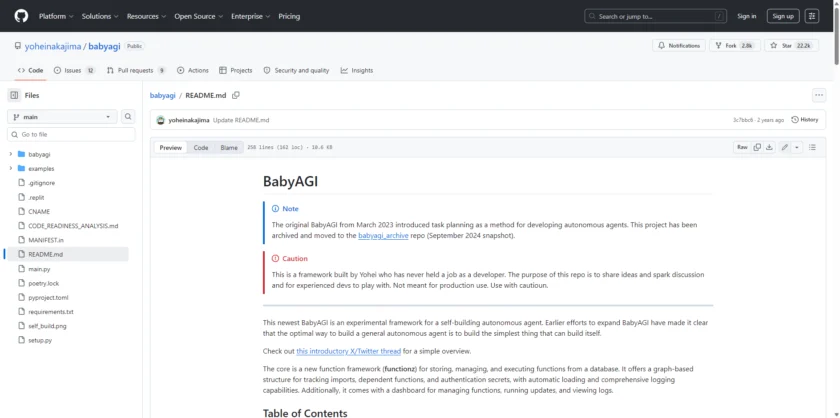Open MANIFEST.in file

point(46,240)
